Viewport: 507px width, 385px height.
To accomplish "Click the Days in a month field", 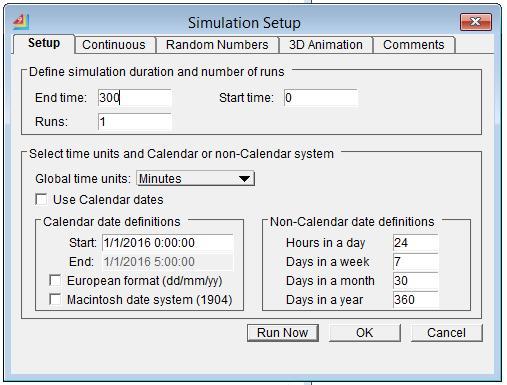I will [x=415, y=281].
